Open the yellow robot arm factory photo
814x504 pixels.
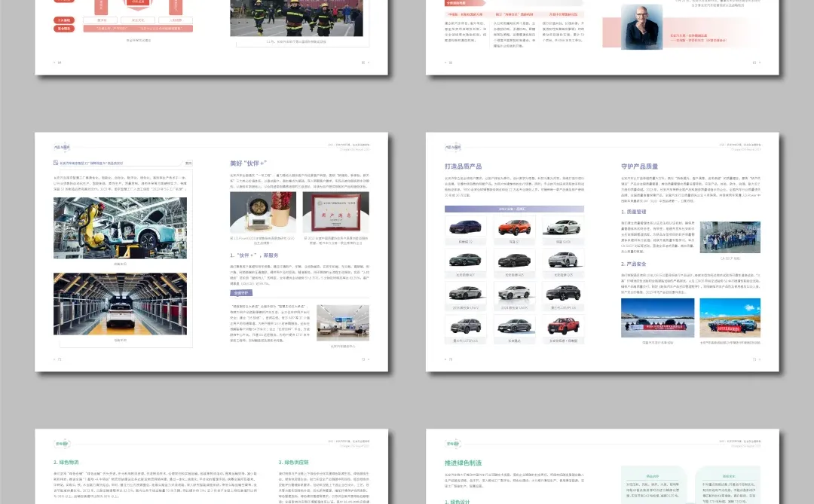pos(120,228)
